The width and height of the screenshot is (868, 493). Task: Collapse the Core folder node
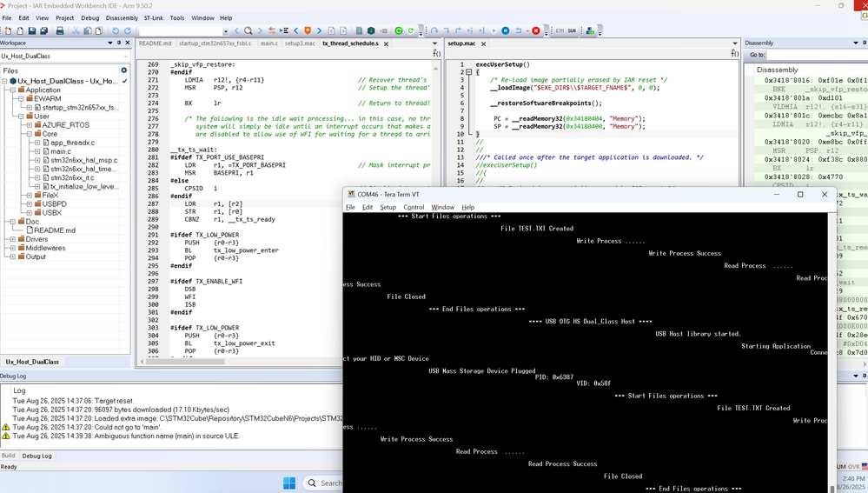click(30, 134)
